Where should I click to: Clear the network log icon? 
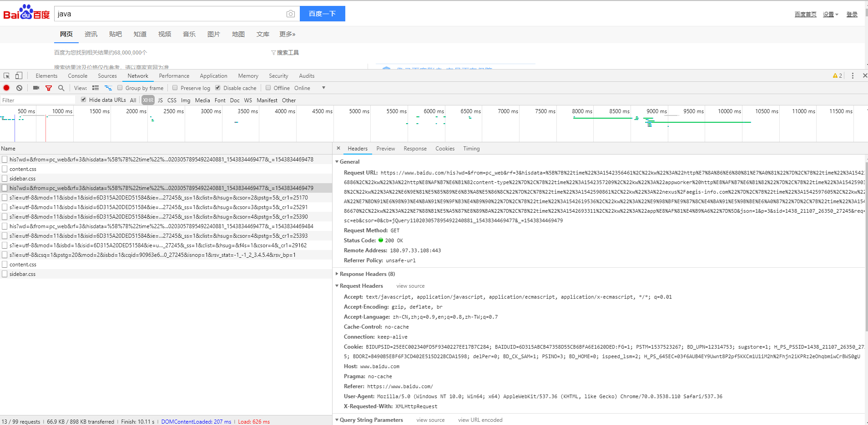19,88
